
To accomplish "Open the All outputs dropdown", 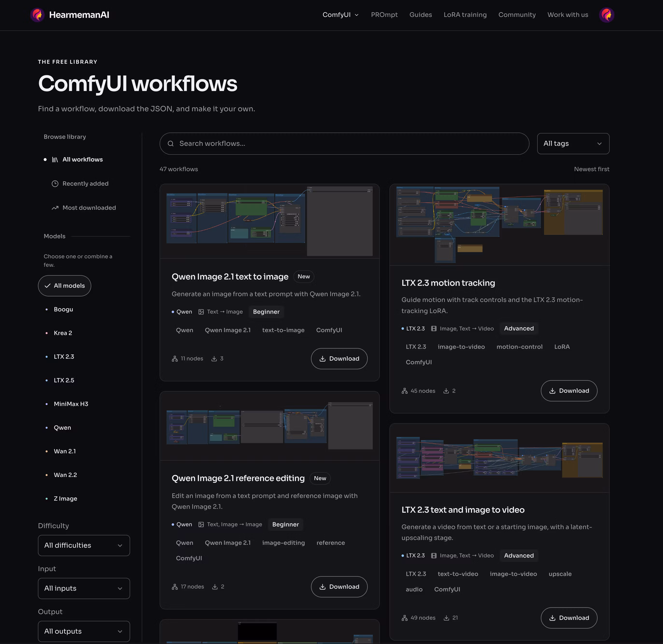I will click(x=84, y=631).
